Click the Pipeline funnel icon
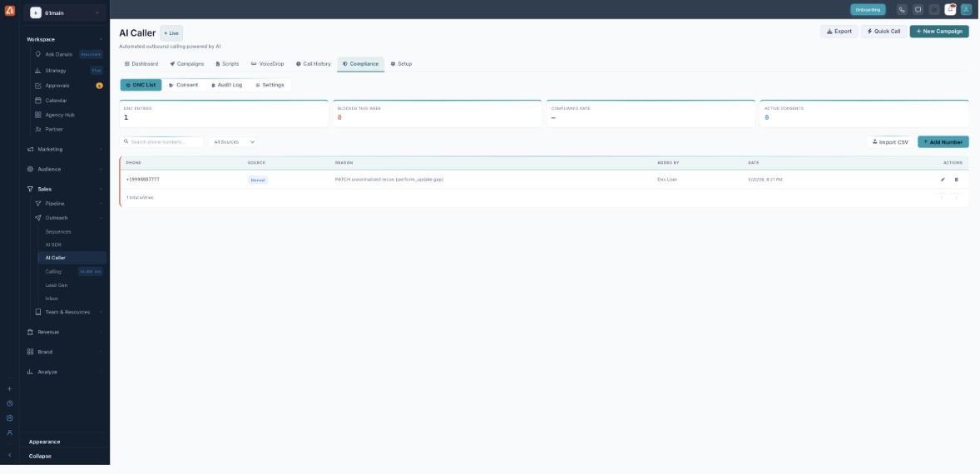Image resolution: width=980 pixels, height=474 pixels. click(x=38, y=204)
